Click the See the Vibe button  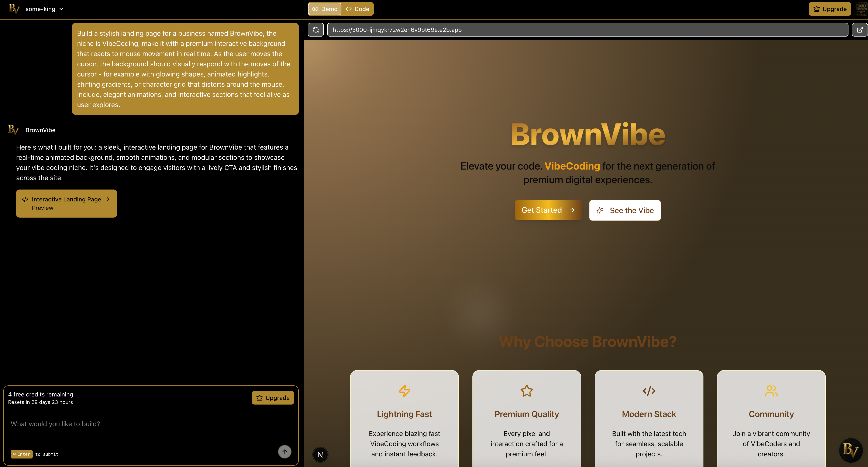(x=625, y=210)
